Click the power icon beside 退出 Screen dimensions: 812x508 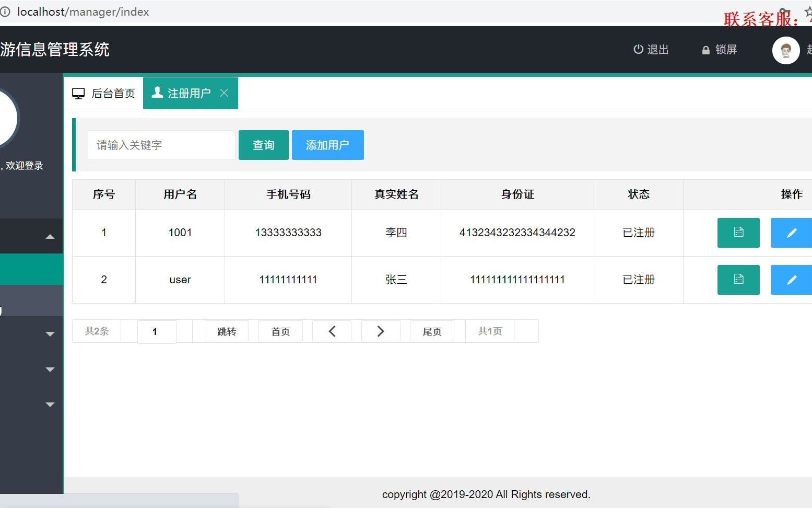[638, 49]
